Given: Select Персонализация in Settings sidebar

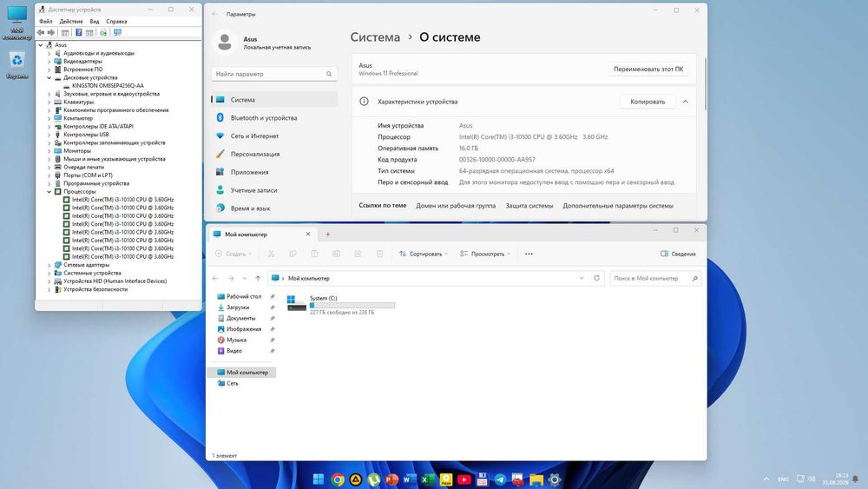Looking at the screenshot, I should click(x=274, y=154).
